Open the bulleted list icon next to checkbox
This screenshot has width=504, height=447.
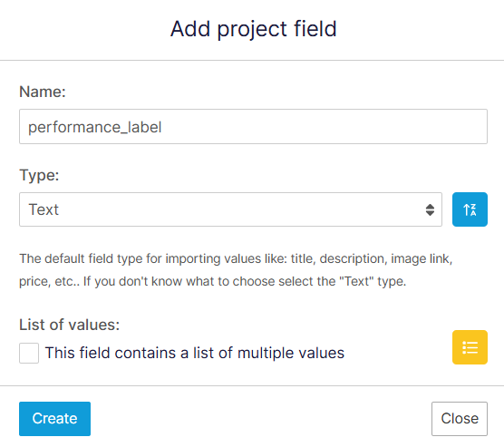coord(470,347)
